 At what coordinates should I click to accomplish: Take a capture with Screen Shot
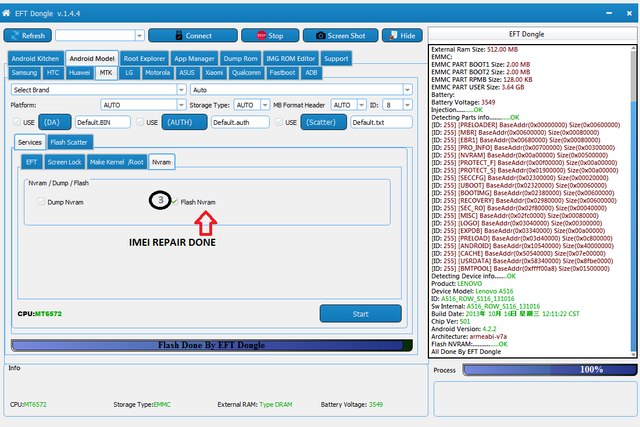tap(340, 35)
